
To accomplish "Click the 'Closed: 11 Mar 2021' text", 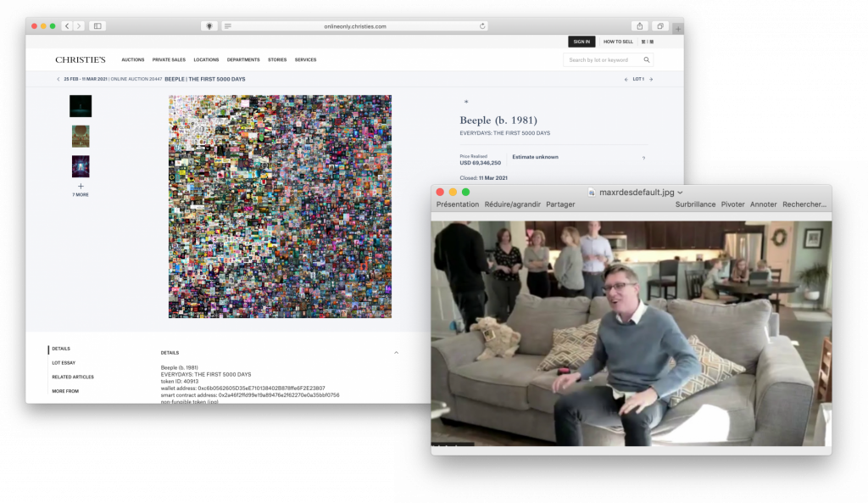I will point(483,178).
